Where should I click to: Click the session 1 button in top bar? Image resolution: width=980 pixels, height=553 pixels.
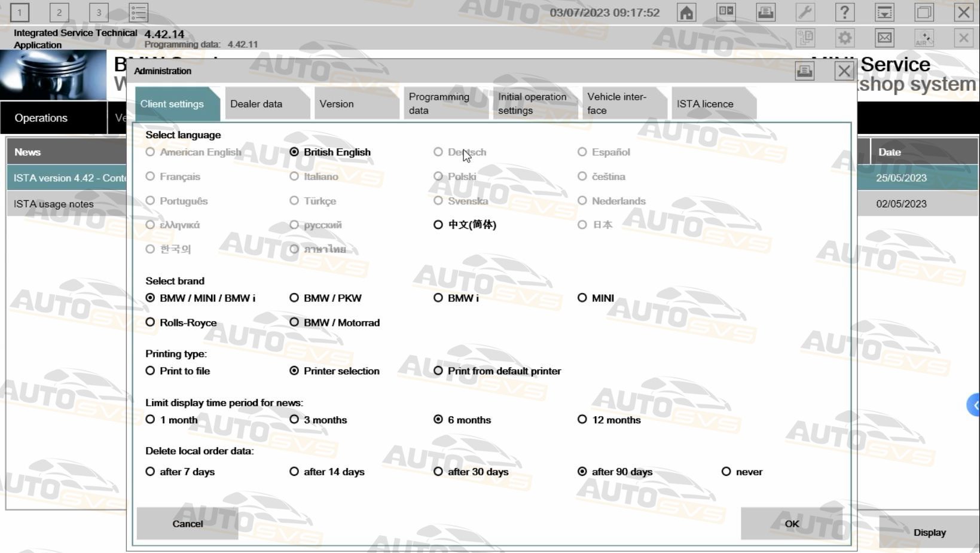[19, 12]
